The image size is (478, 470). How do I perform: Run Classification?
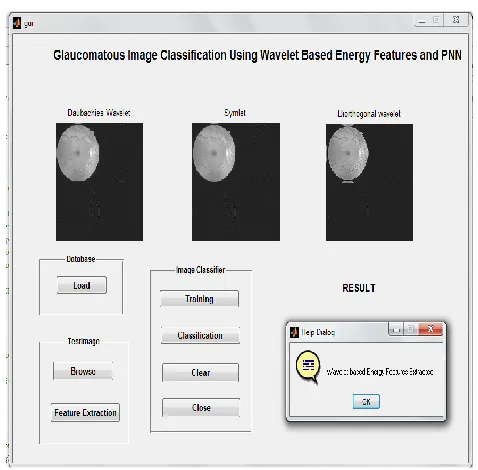pyautogui.click(x=200, y=335)
